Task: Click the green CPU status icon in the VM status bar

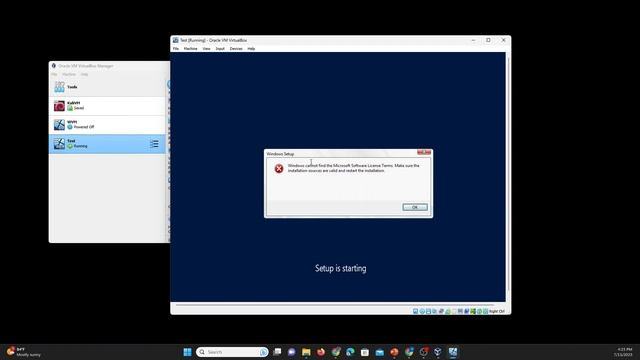Action: point(473,311)
